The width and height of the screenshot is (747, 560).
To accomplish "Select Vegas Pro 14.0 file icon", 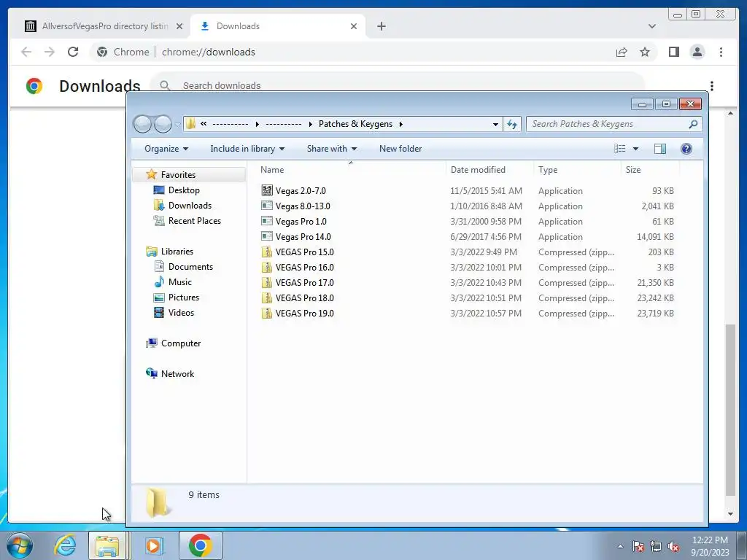I will click(x=267, y=237).
